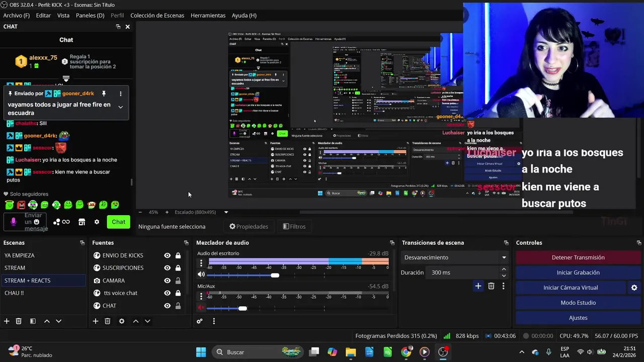Screen dimensions: 644x362
Task: Hide the tts voice chat source
Action: coord(167,293)
